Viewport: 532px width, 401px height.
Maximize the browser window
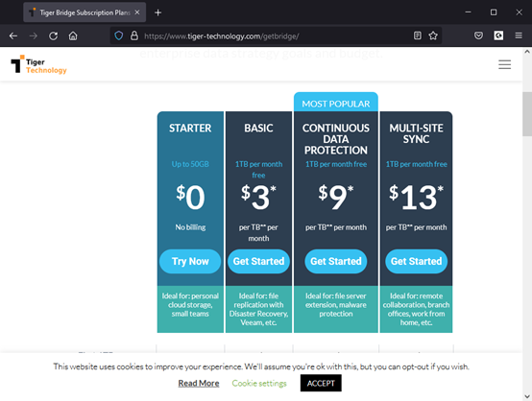(x=494, y=12)
